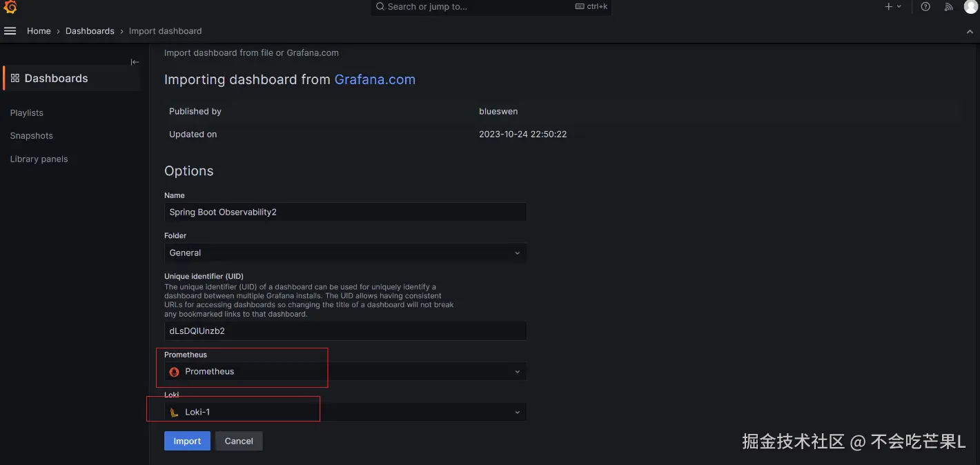980x465 pixels.
Task: Click the Published by label
Action: click(195, 112)
